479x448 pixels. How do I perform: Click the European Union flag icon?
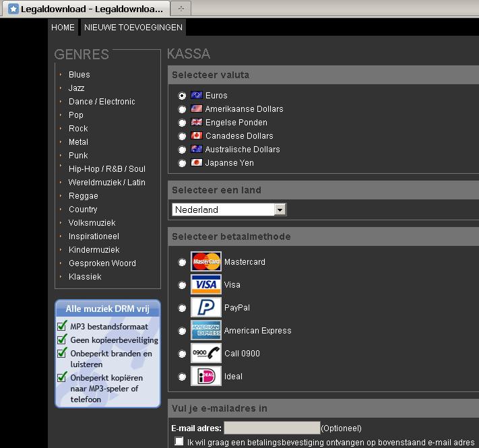point(197,95)
